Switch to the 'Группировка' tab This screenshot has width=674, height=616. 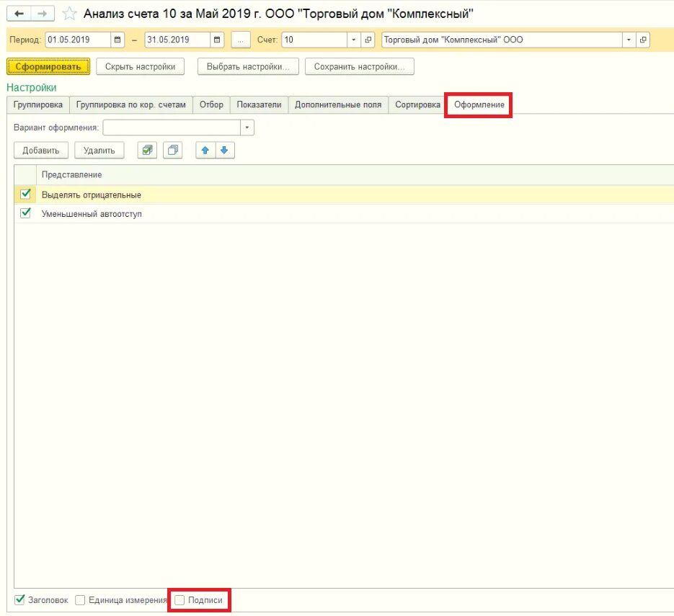pyautogui.click(x=37, y=104)
